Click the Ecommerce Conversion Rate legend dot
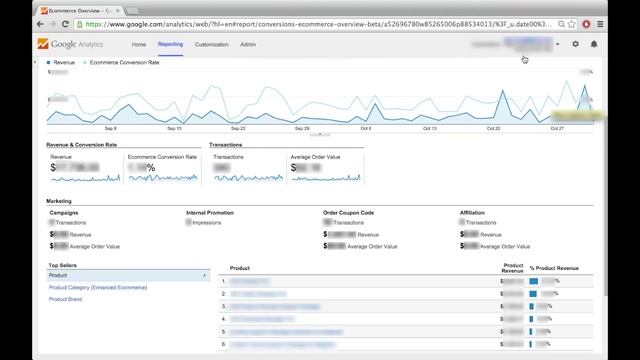640x360 pixels. tap(85, 62)
